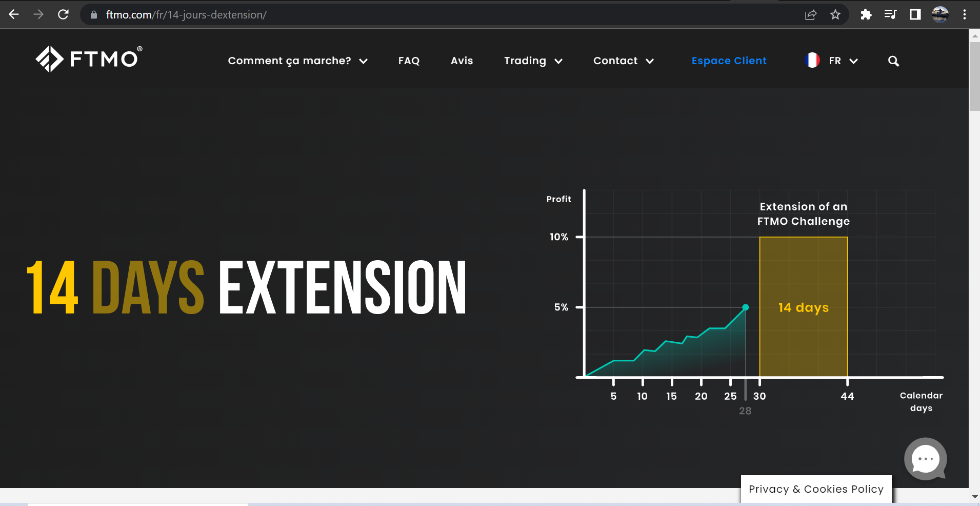This screenshot has width=980, height=506.
Task: Expand the "Comment ça marche?" dropdown
Action: pyautogui.click(x=297, y=61)
